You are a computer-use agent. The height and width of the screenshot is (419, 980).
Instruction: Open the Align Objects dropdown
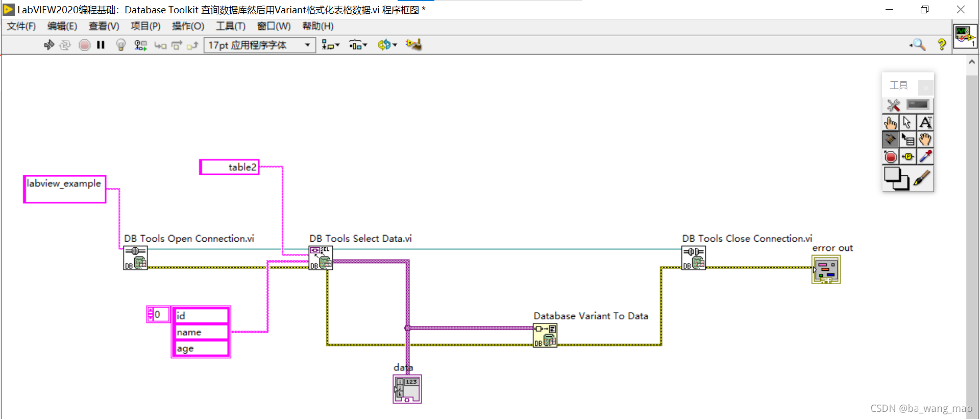(330, 45)
